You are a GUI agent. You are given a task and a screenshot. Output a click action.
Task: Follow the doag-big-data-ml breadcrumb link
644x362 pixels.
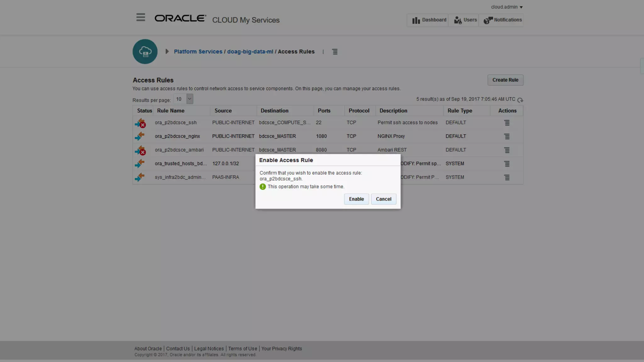[250, 52]
